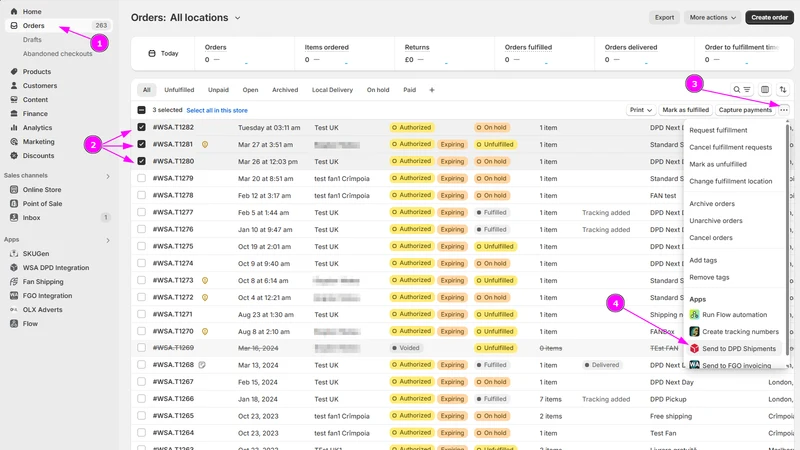Expand the Sales channels chevron
Image resolution: width=800 pixels, height=450 pixels.
(108, 176)
